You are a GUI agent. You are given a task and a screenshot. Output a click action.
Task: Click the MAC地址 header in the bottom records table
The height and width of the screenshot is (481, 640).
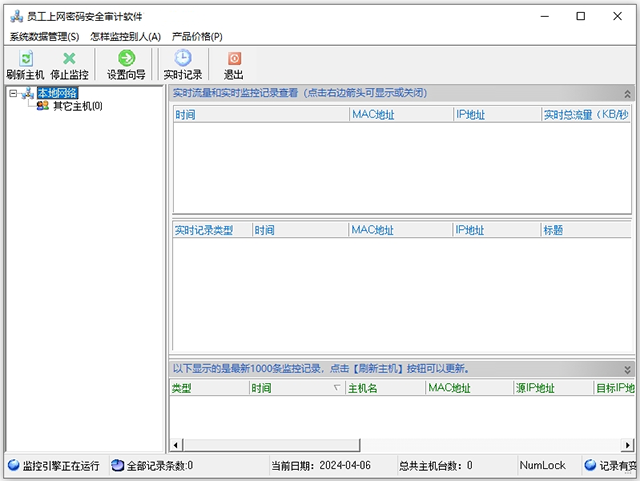[x=469, y=387]
